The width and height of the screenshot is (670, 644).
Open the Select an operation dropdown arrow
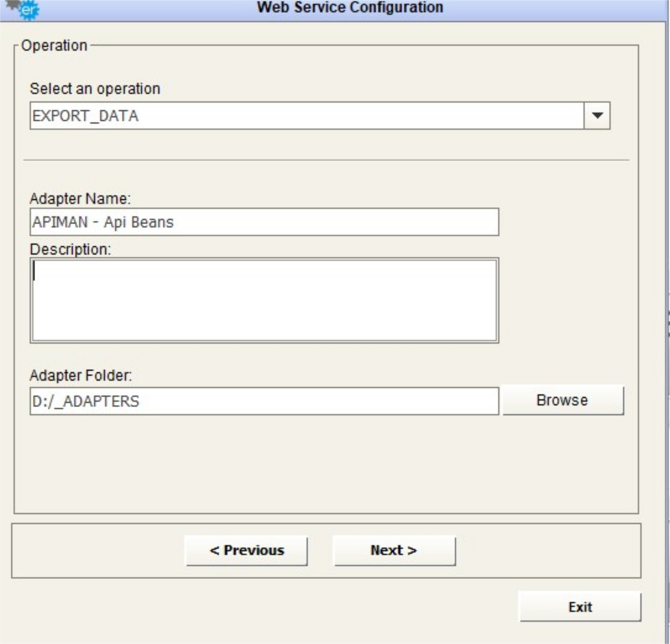click(x=597, y=116)
